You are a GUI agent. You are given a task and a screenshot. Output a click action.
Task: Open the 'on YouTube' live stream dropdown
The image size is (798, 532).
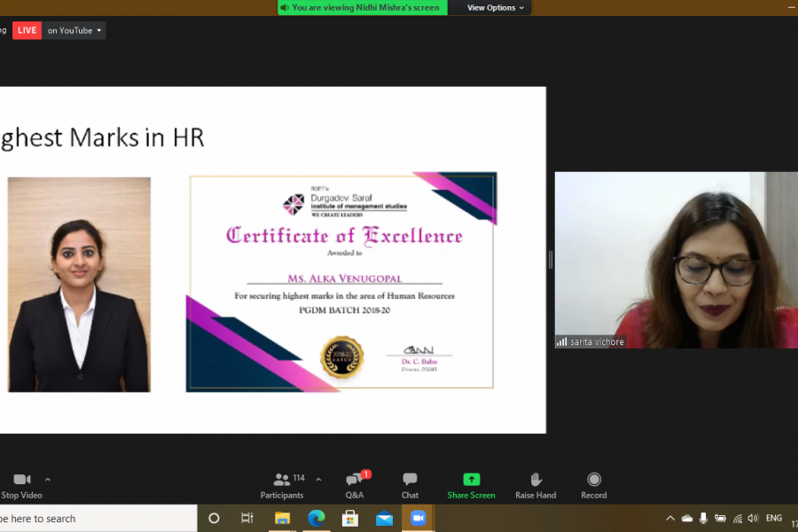pyautogui.click(x=74, y=30)
